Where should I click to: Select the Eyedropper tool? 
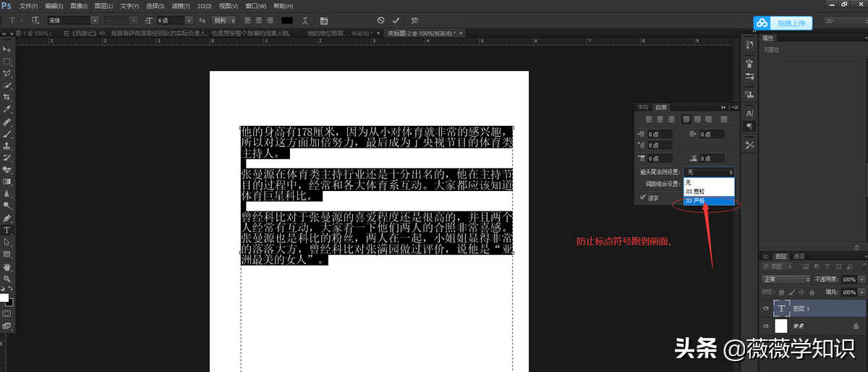pos(7,109)
